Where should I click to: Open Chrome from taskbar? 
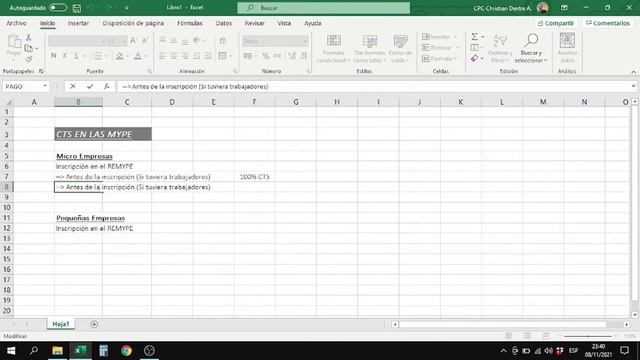[x=126, y=351]
